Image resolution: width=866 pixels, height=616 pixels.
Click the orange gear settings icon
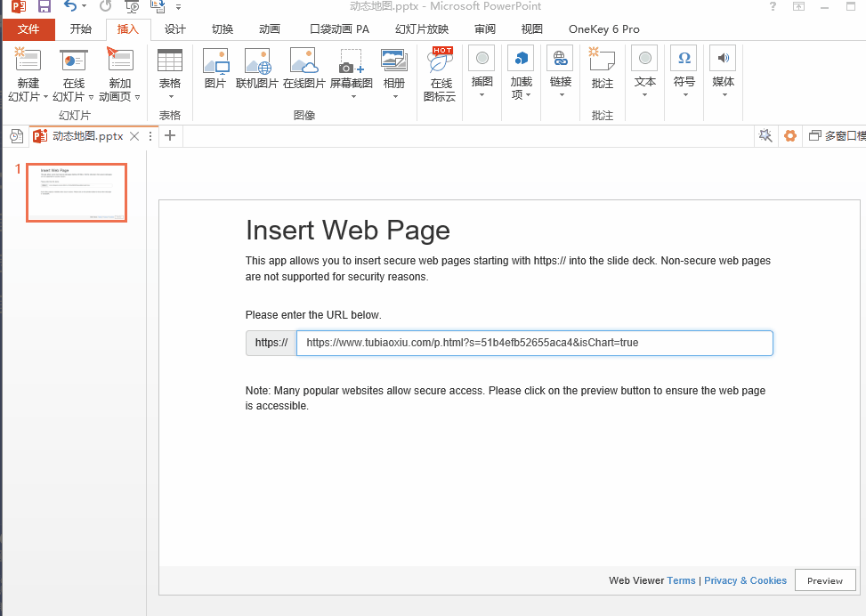click(x=789, y=136)
